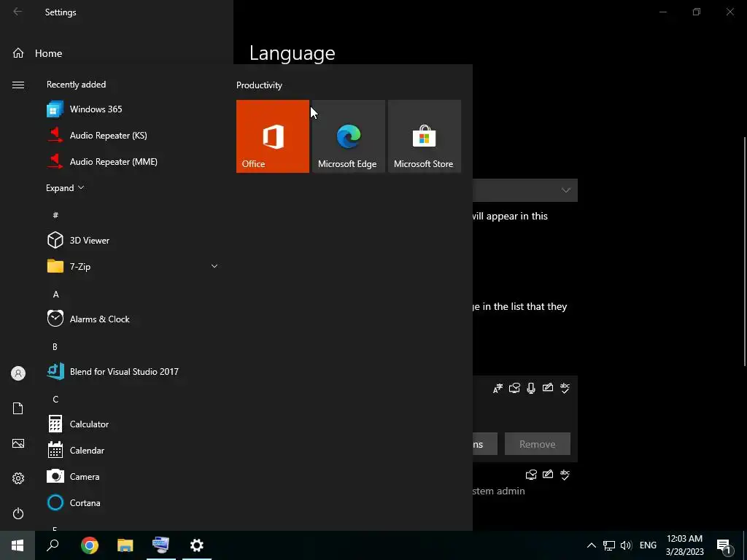Launch Audio Repeater (MME)
747x560 pixels.
coord(133,161)
